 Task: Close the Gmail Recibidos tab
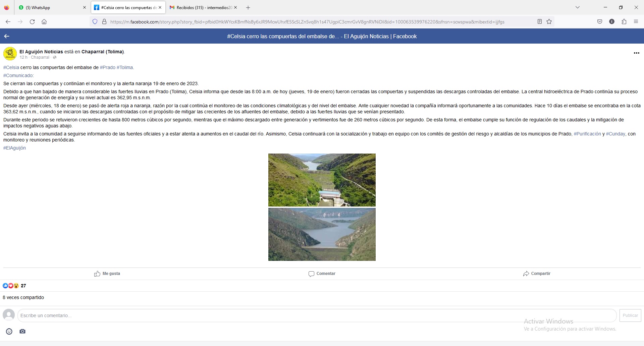click(235, 8)
